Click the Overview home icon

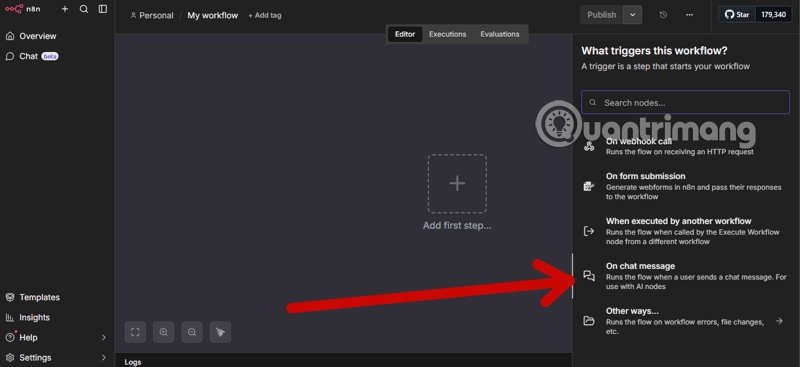pyautogui.click(x=10, y=36)
